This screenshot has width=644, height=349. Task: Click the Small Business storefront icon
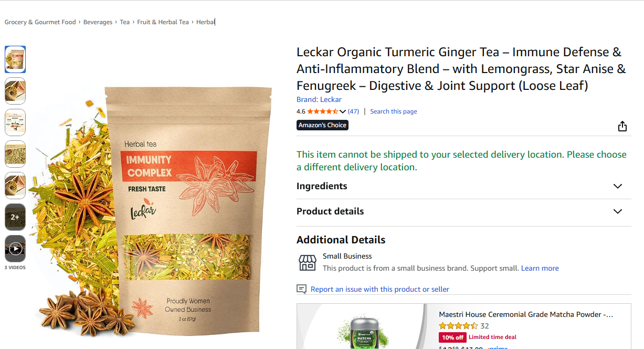[x=308, y=262]
